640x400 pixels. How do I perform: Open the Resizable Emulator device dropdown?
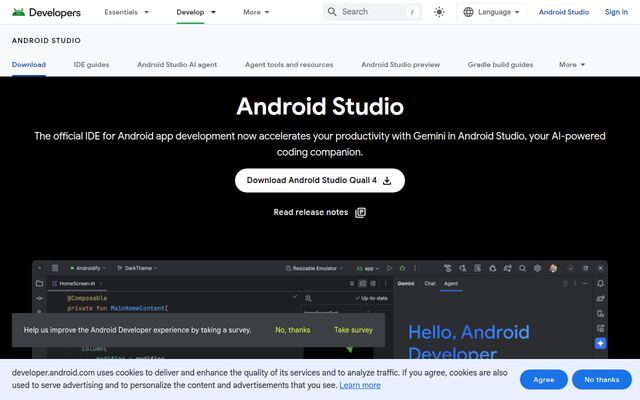click(314, 268)
